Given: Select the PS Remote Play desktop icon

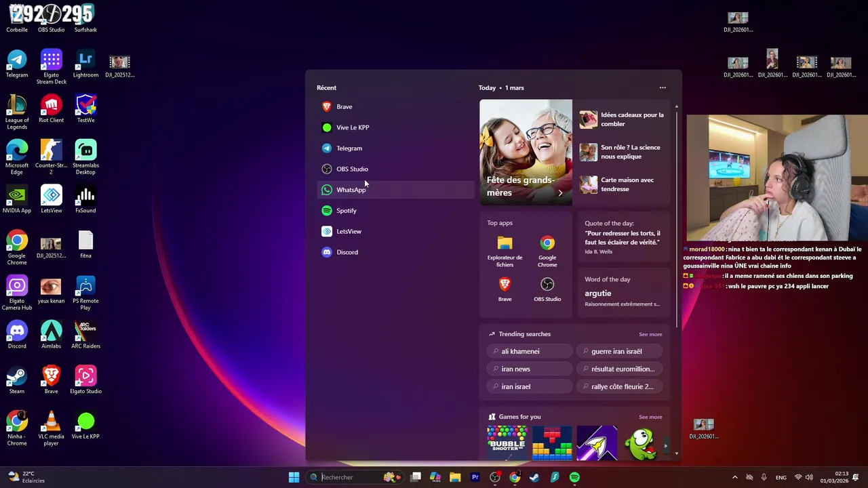Looking at the screenshot, I should click(x=85, y=293).
